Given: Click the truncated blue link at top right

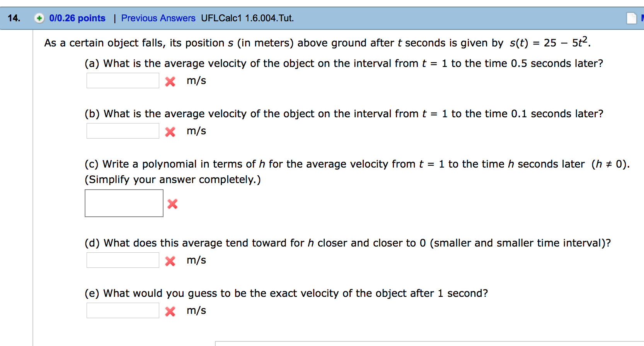Looking at the screenshot, I should [642, 18].
